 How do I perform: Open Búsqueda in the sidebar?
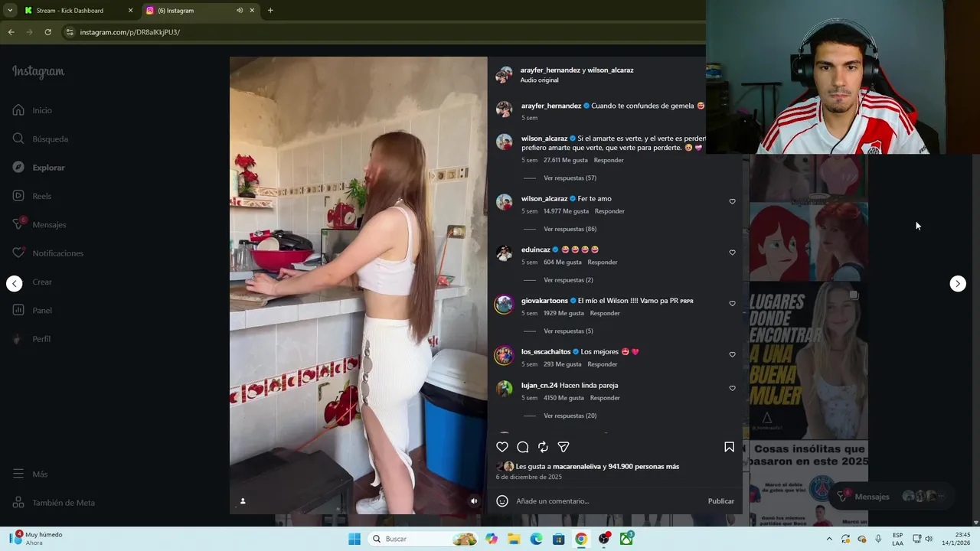[40, 139]
